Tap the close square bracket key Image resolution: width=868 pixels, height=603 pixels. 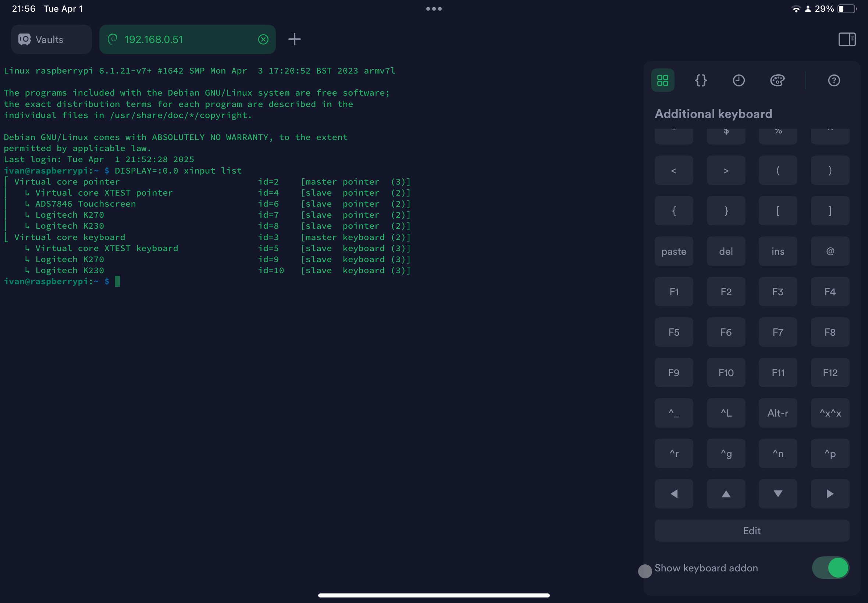(830, 211)
